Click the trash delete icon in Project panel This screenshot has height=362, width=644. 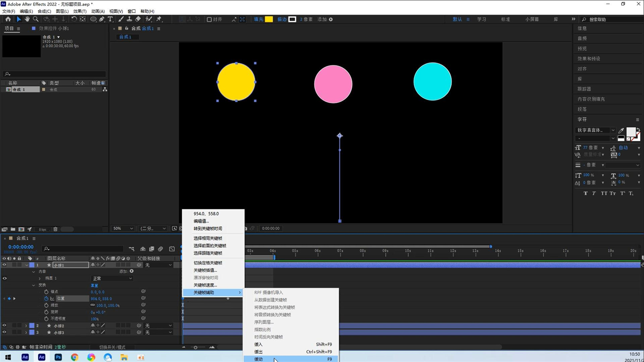pos(56,229)
